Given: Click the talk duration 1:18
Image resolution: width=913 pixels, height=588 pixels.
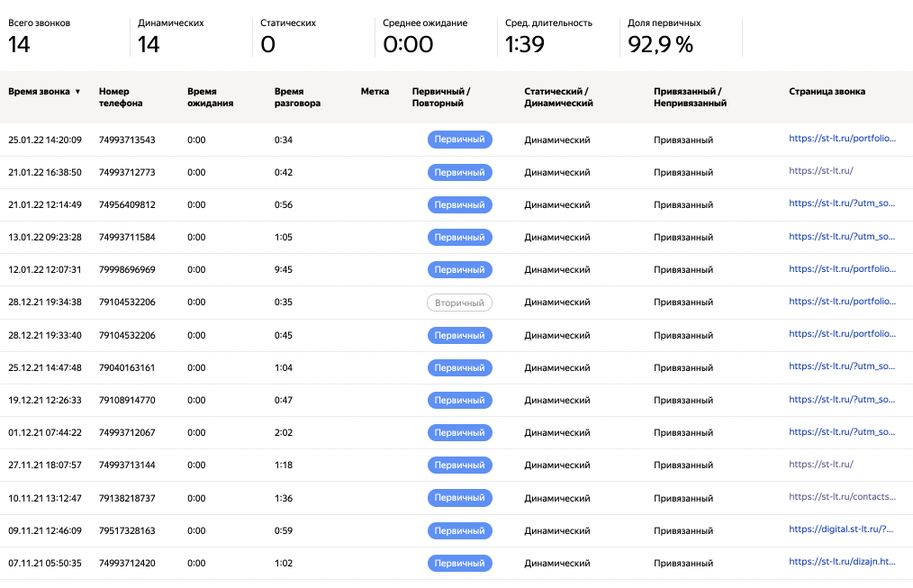Looking at the screenshot, I should [x=284, y=466].
